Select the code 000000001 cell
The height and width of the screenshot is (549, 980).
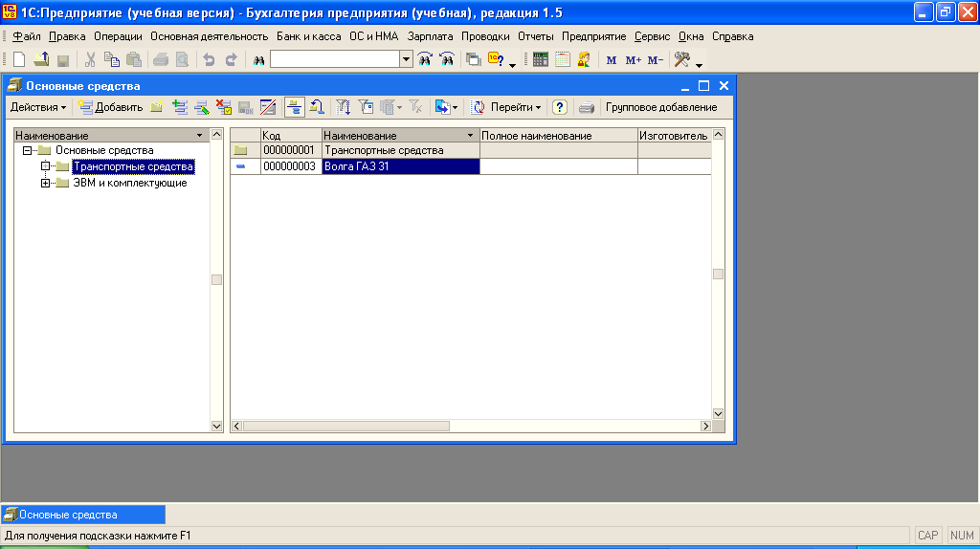click(x=291, y=150)
